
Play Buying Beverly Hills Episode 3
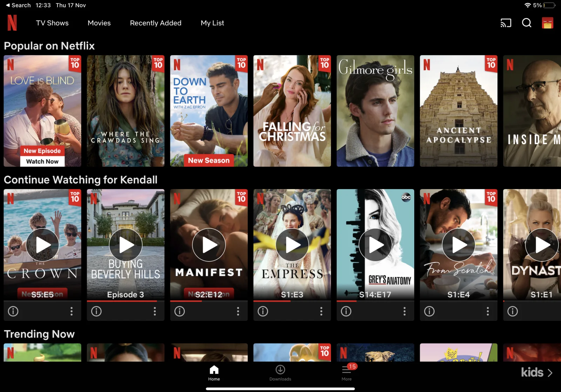(126, 245)
